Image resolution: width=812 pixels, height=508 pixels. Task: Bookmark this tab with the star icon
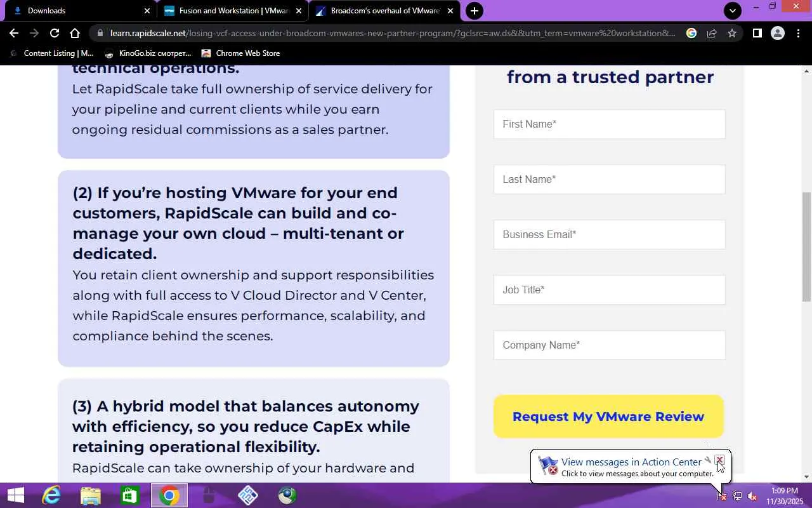pyautogui.click(x=732, y=33)
